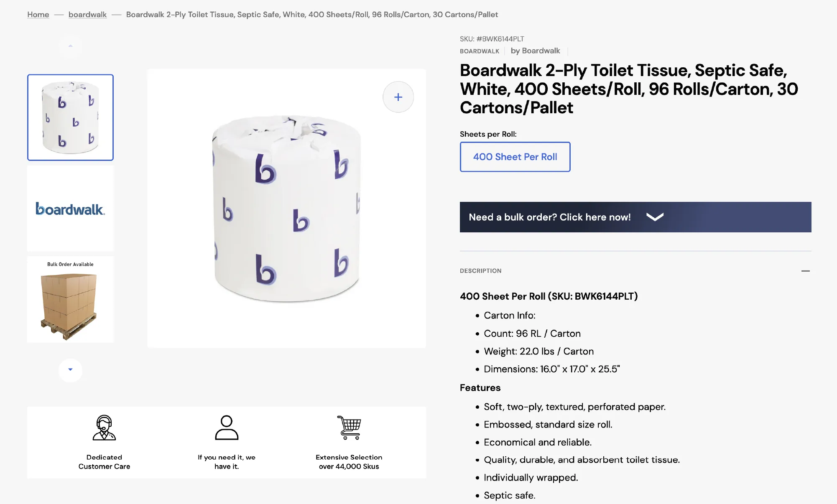Select the Bulk Order Available pallet thumbnail
837x504 pixels.
click(70, 300)
